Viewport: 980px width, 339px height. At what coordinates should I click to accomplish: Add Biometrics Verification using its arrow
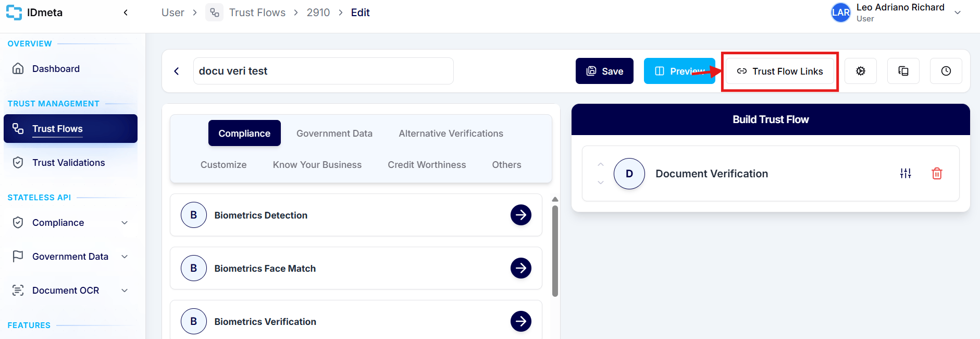[x=521, y=321]
